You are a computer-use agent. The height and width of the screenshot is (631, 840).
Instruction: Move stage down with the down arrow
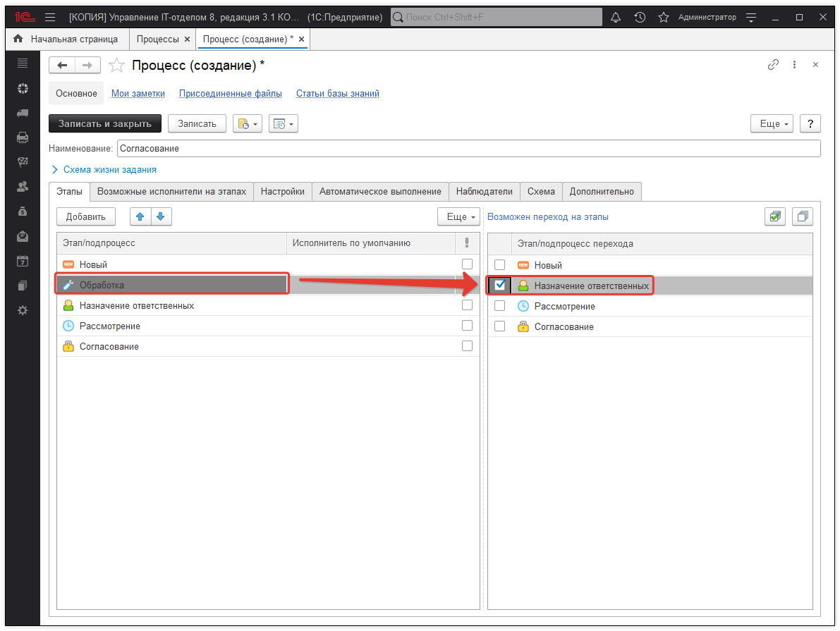click(x=161, y=216)
